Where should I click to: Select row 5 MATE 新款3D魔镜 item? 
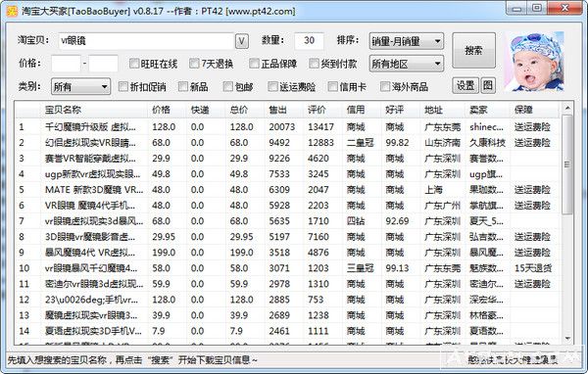point(288,190)
